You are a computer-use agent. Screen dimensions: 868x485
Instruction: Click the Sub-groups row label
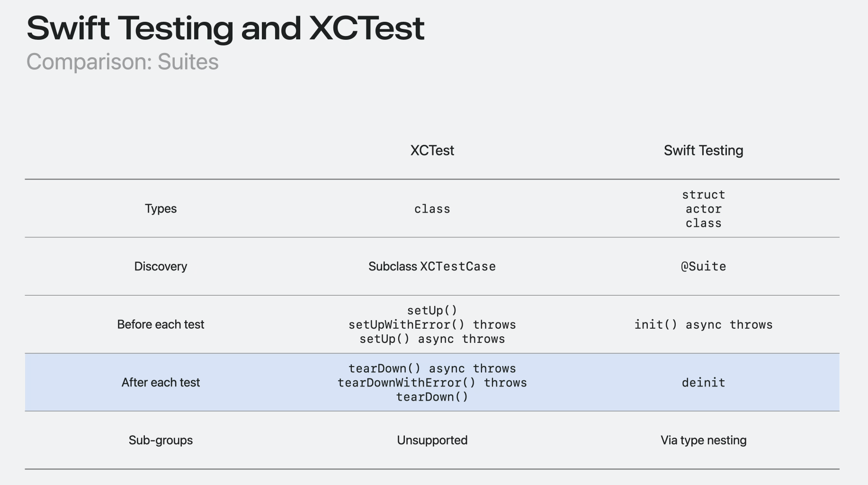coord(161,440)
